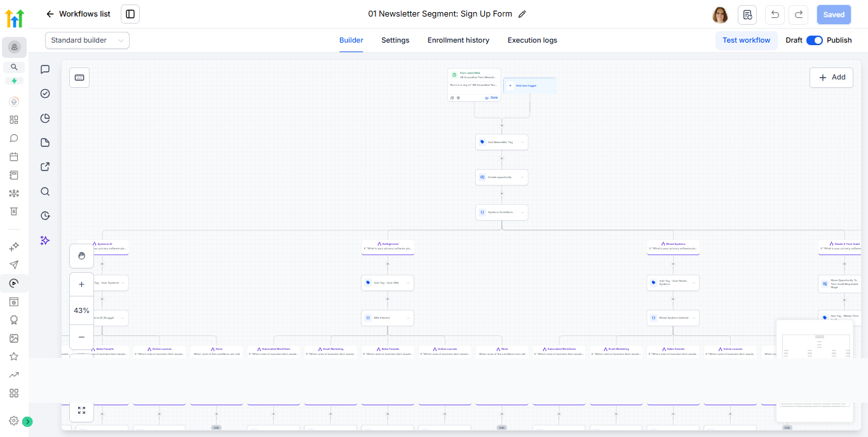Open the Enrollment history tab
The image size is (868, 437).
pyautogui.click(x=458, y=40)
